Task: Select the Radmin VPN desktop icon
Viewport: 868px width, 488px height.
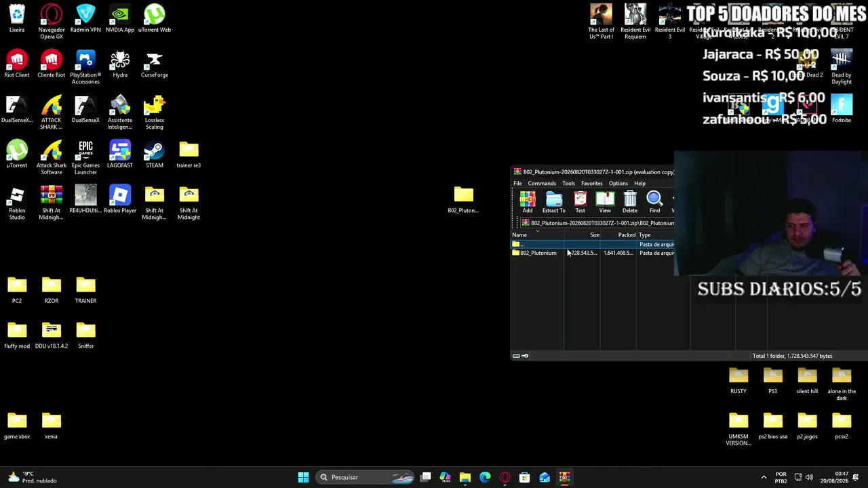Action: point(85,19)
